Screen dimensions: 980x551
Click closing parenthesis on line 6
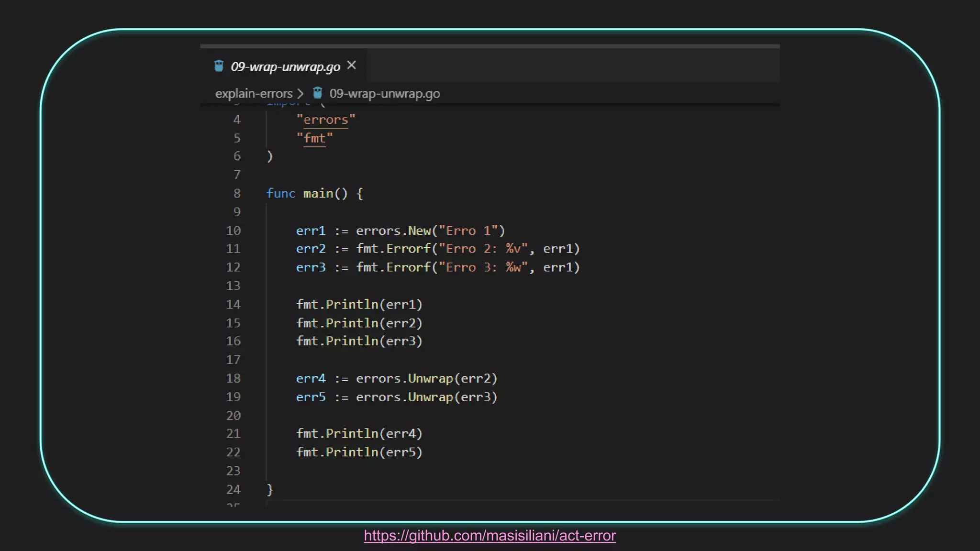(270, 156)
